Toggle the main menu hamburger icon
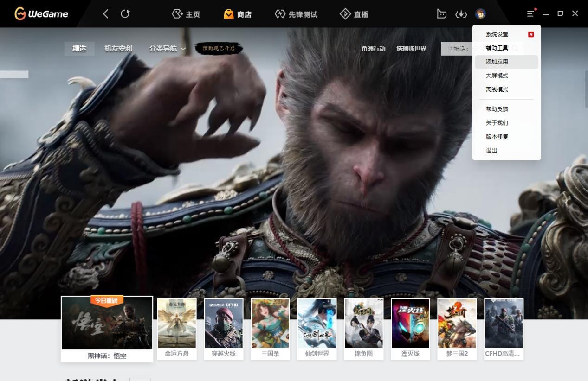Viewport: 588px width, 381px height. click(531, 14)
